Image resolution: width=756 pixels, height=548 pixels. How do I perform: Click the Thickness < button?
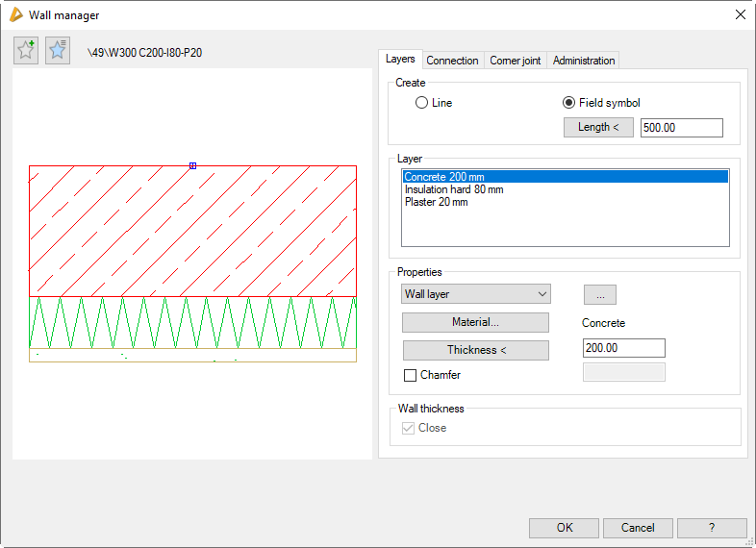coord(475,350)
